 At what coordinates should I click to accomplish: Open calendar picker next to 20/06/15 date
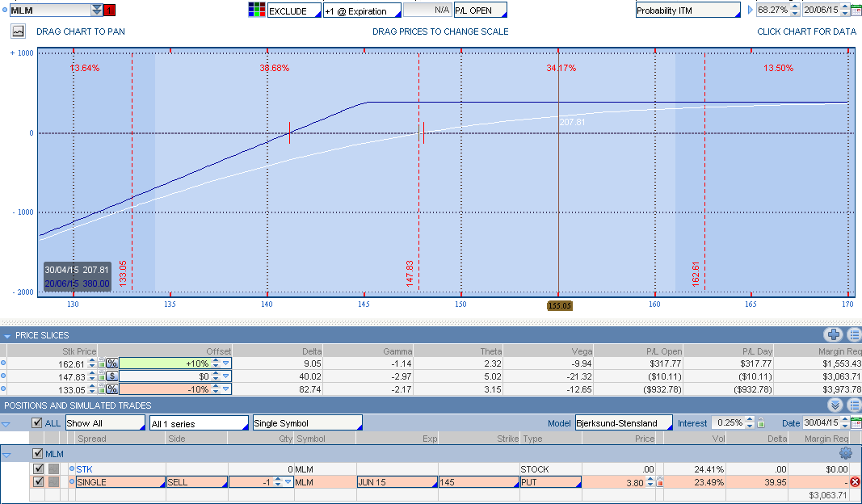tap(856, 10)
